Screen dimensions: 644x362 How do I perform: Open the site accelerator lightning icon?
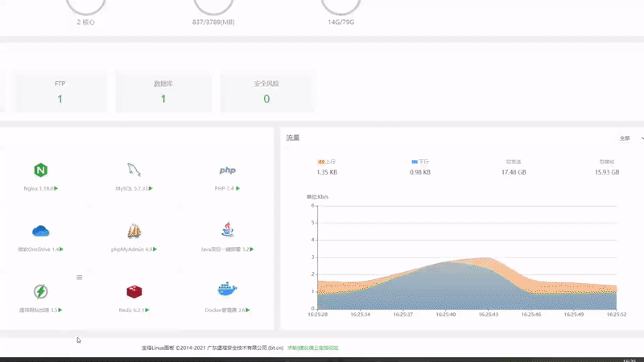[41, 291]
